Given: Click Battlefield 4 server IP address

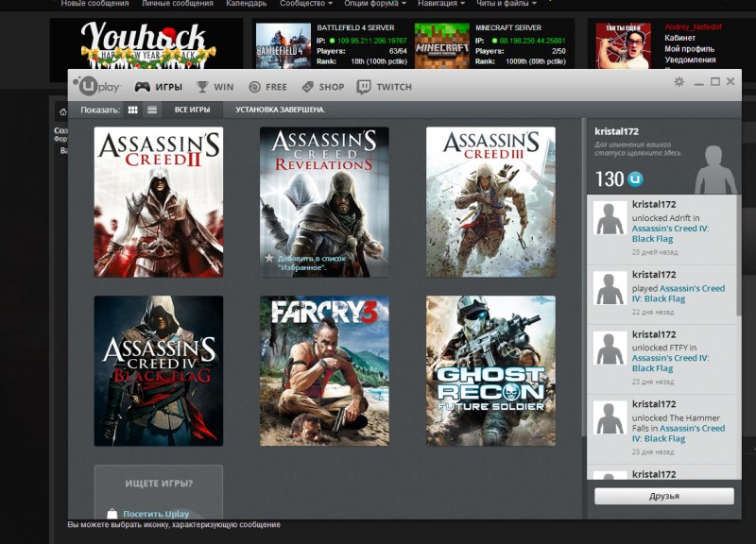Looking at the screenshot, I should pos(371,41).
